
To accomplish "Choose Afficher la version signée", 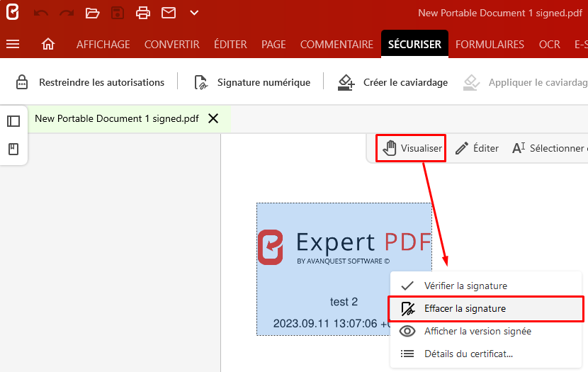I will pyautogui.click(x=486, y=331).
